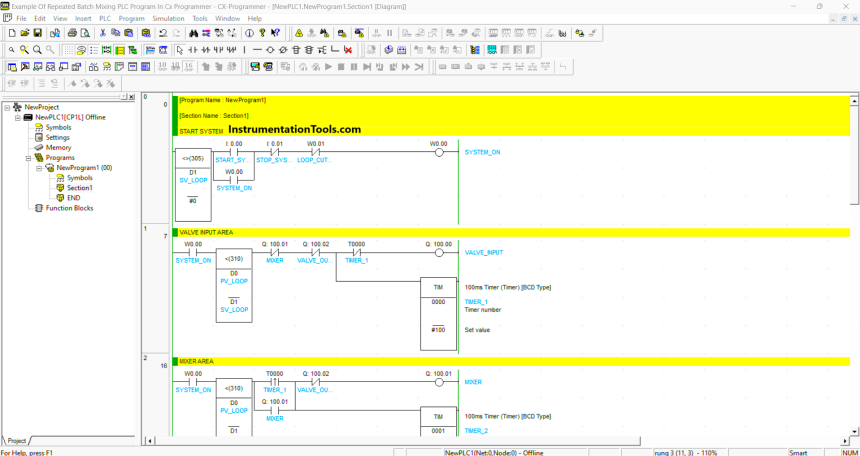Select the END section in the tree
Image resolution: width=860 pixels, height=456 pixels.
[x=73, y=198]
